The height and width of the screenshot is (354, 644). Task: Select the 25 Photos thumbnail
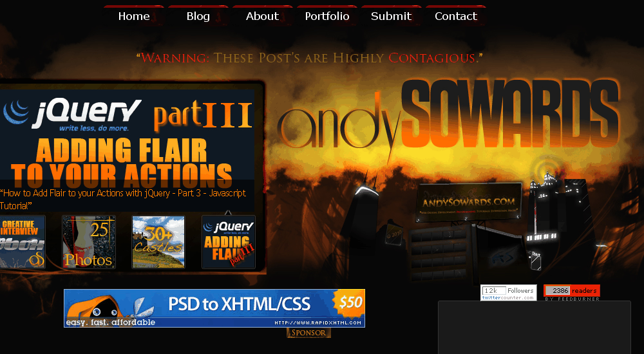89,242
